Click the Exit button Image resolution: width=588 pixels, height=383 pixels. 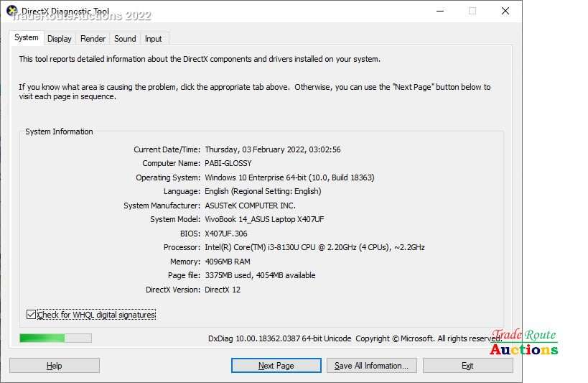tap(467, 366)
